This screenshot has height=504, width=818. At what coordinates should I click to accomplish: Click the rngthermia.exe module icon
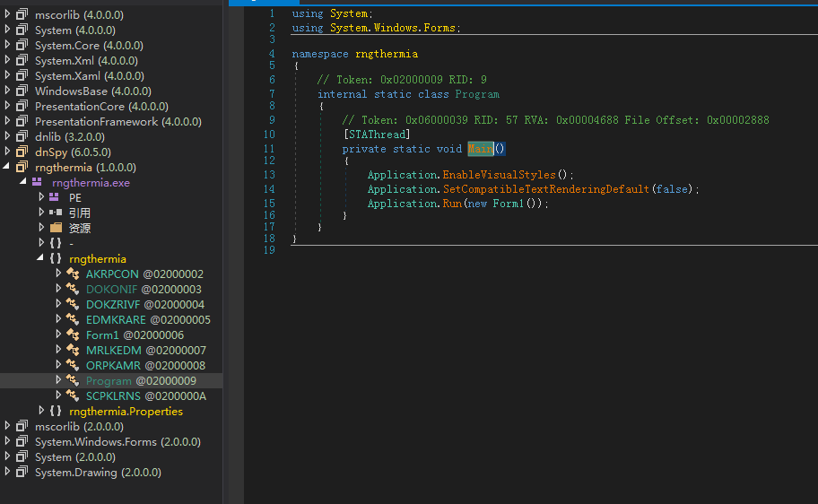coord(37,182)
